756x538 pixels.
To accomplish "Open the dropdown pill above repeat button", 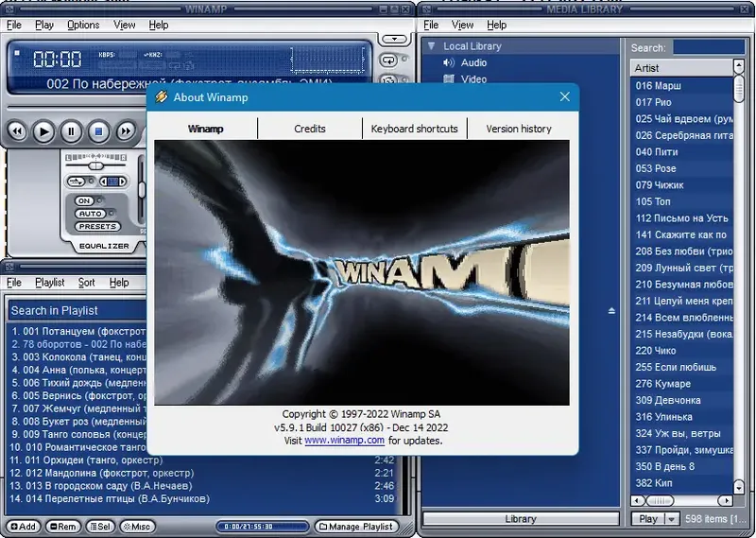I will [394, 39].
